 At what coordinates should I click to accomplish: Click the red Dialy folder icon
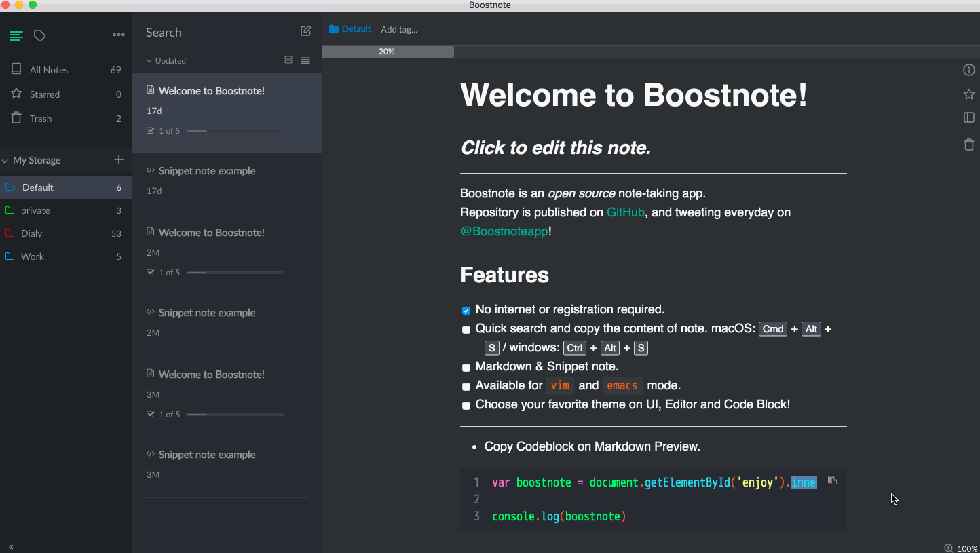click(10, 233)
